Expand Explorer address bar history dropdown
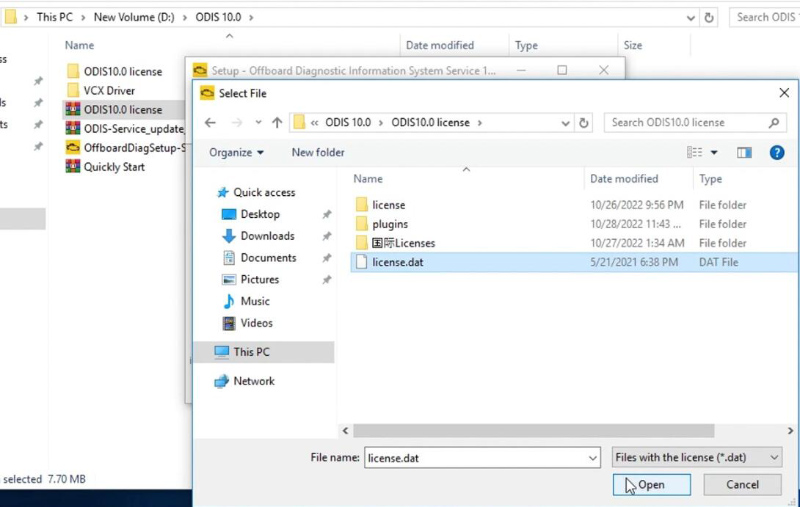The image size is (800, 507). tap(690, 18)
